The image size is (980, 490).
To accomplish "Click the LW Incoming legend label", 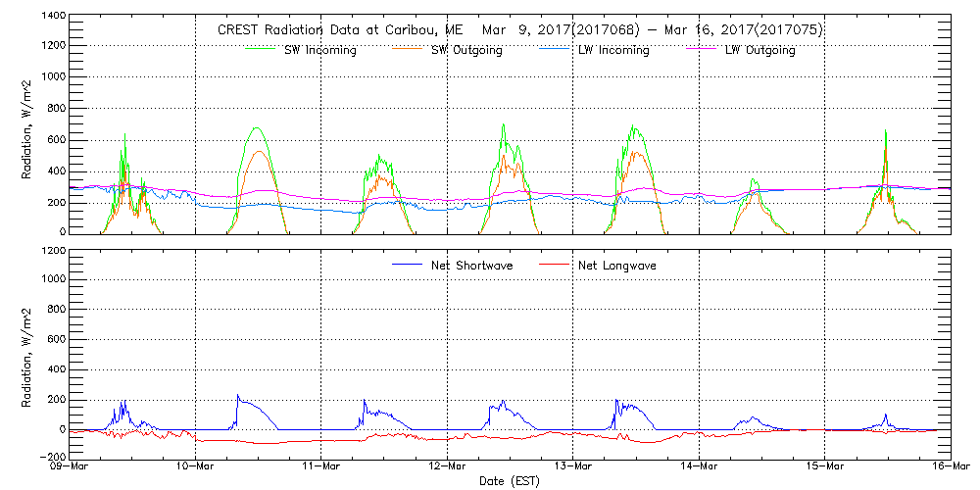I will pyautogui.click(x=613, y=51).
